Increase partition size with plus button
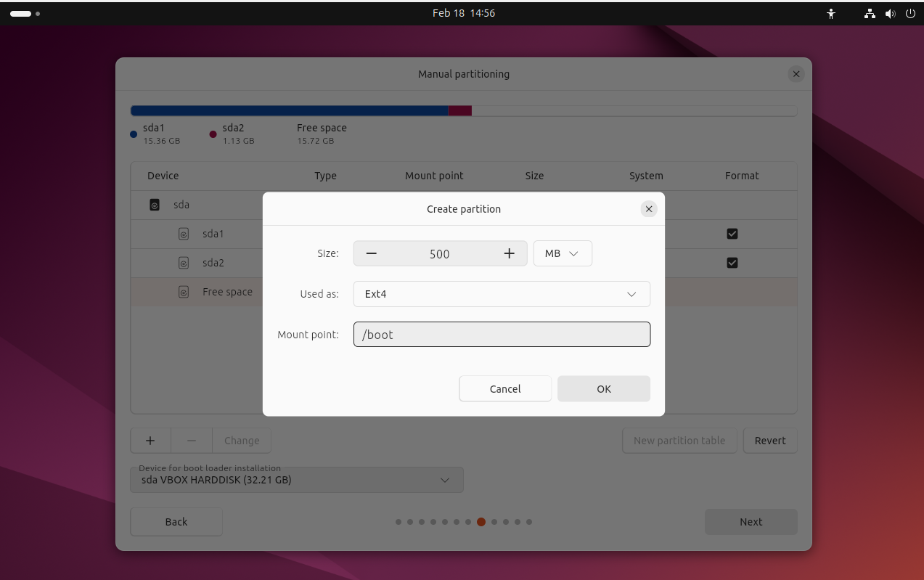Screen dimensions: 924x580 tap(509, 253)
